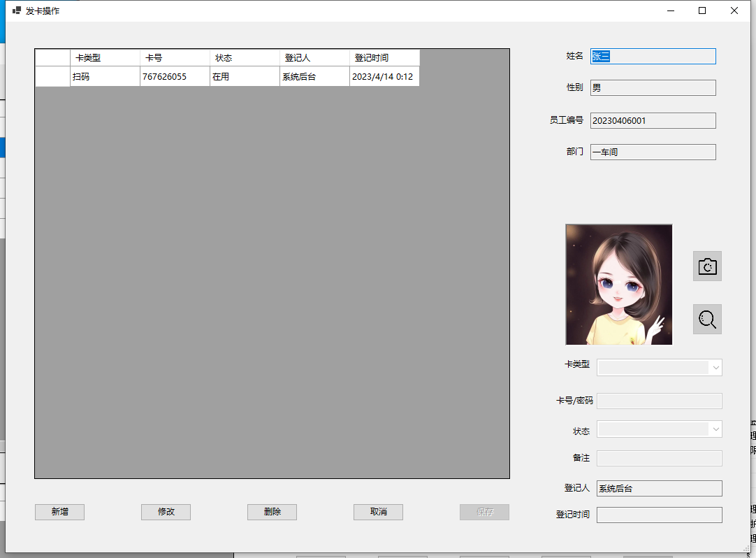Sort by the 卡号 column header

pyautogui.click(x=175, y=58)
